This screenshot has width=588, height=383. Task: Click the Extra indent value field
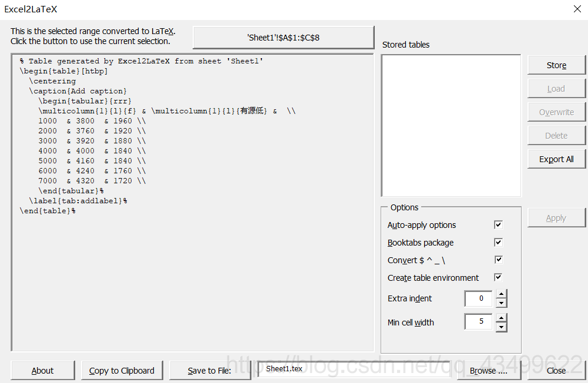[x=479, y=298]
